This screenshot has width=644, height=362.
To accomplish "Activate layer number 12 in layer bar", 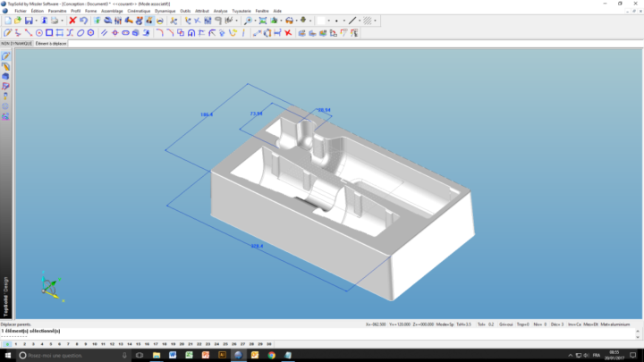I will pos(112,343).
